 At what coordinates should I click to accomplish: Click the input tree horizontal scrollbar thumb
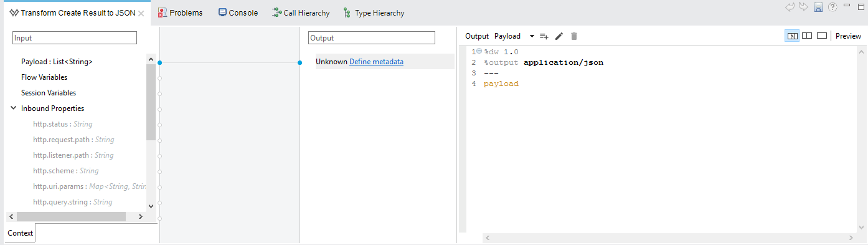71,216
